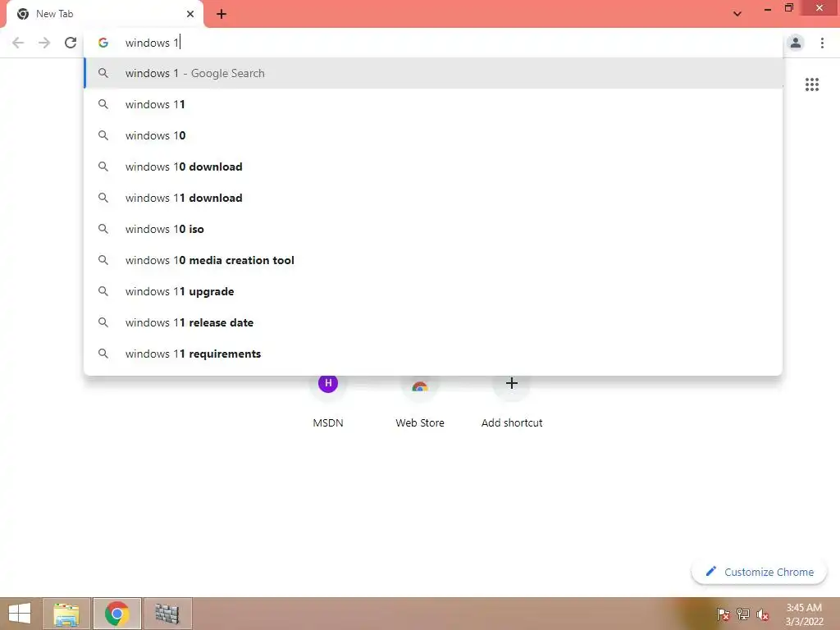Click the address bar text 'windows 1'
This screenshot has width=840, height=630.
152,43
